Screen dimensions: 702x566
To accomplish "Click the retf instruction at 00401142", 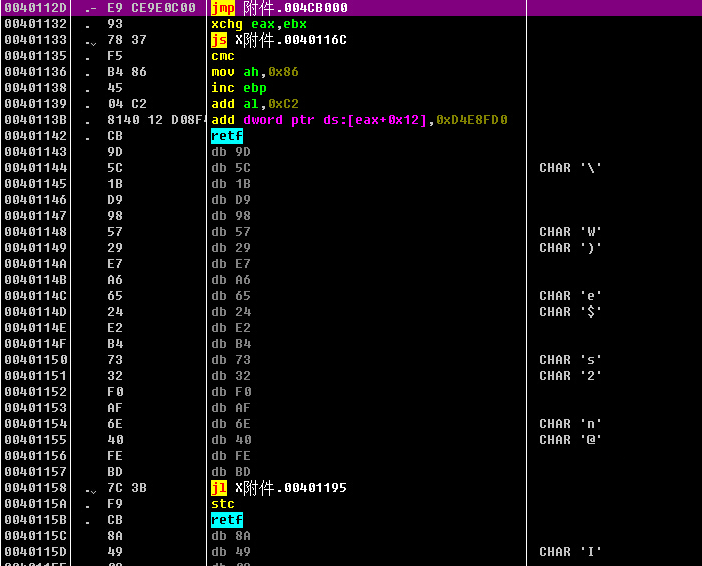I will pos(227,136).
